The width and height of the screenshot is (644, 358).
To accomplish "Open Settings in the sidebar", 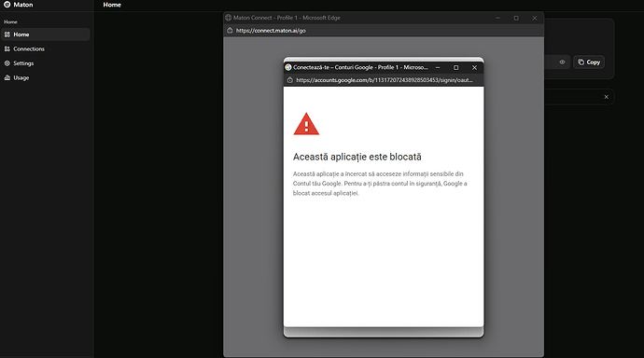I will coord(46,63).
